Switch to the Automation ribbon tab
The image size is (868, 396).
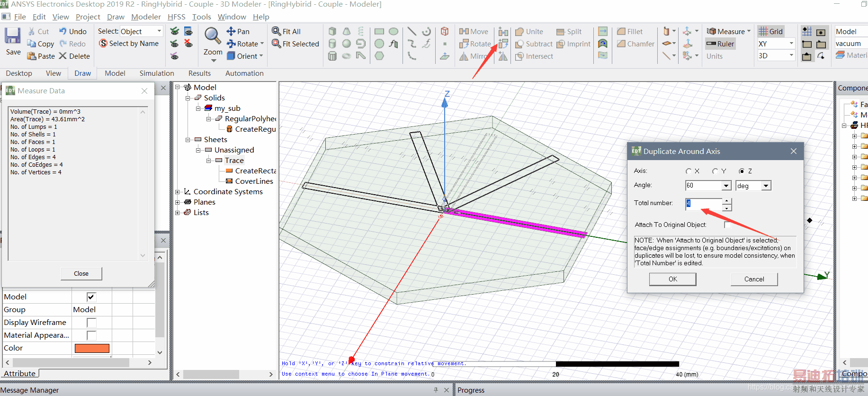tap(244, 73)
